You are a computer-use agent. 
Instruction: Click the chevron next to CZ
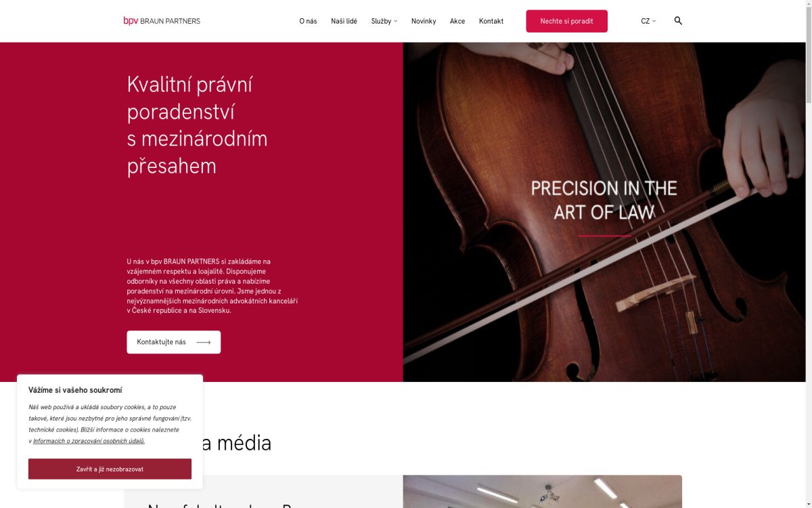click(x=654, y=21)
